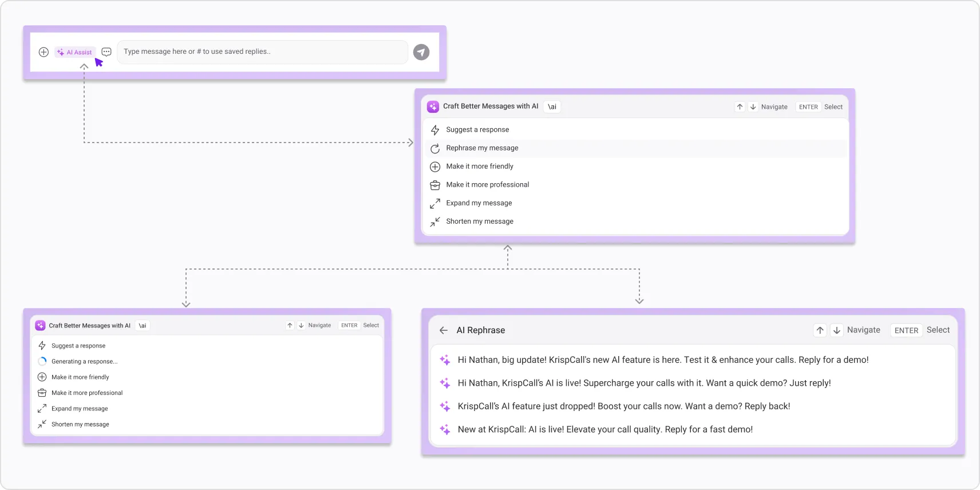Click up arrow navigate key in upper AI panel
Image resolution: width=980 pixels, height=490 pixels.
pos(740,106)
